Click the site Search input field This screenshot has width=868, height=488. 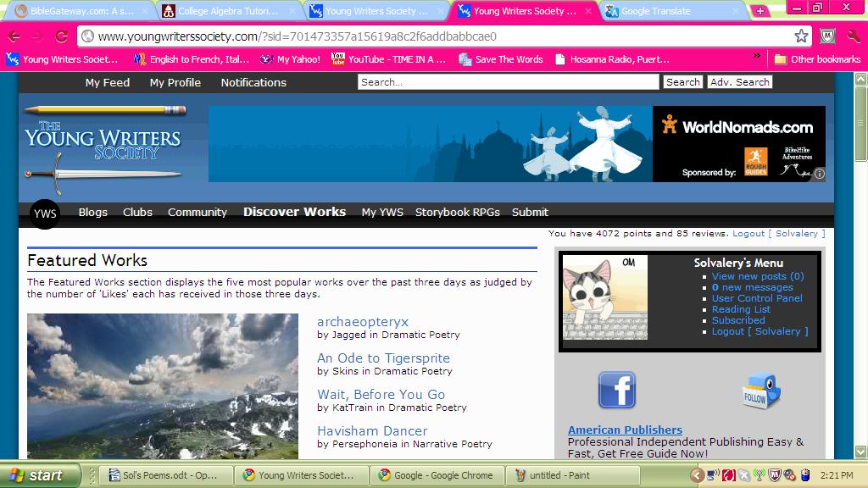508,82
